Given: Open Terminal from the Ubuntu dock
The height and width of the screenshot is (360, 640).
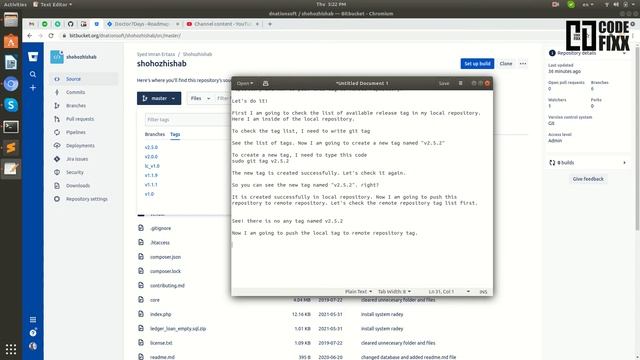Looking at the screenshot, I should (x=11, y=127).
